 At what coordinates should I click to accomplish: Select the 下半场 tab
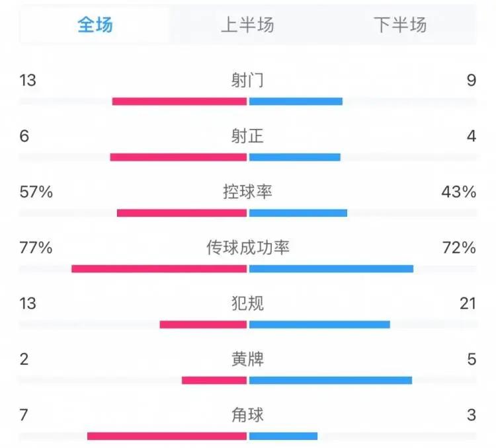click(x=400, y=24)
